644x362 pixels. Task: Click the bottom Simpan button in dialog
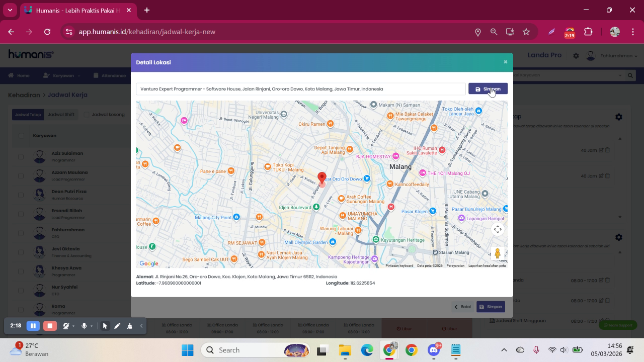(491, 307)
